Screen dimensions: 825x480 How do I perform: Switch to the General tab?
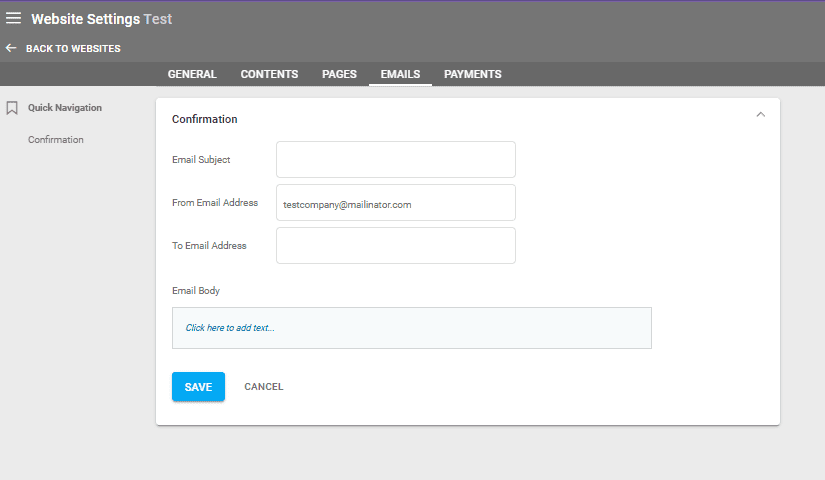[x=192, y=74]
